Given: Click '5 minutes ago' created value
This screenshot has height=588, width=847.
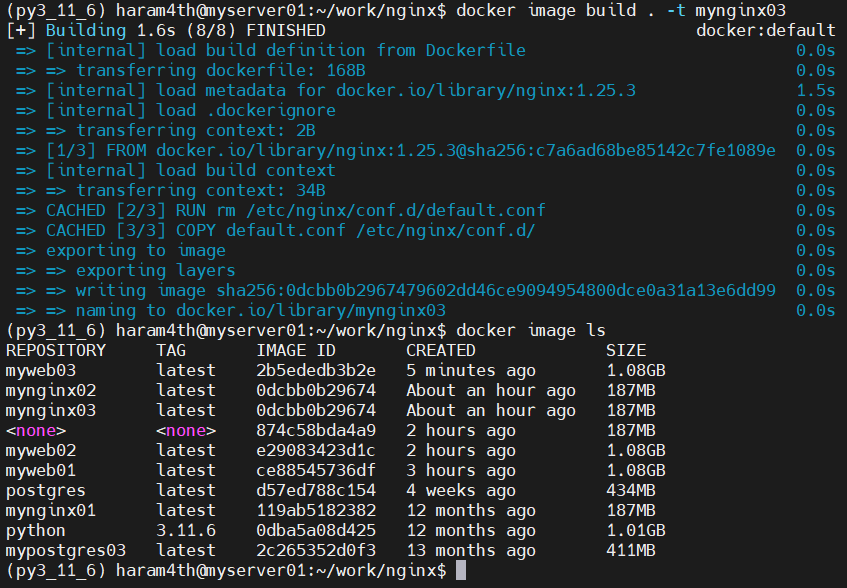Looking at the screenshot, I should pyautogui.click(x=471, y=370).
